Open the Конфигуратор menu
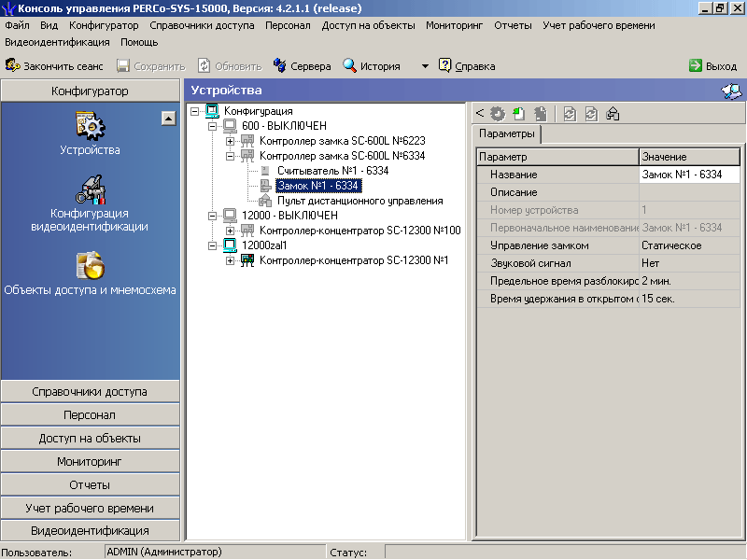The height and width of the screenshot is (560, 747). [x=104, y=25]
